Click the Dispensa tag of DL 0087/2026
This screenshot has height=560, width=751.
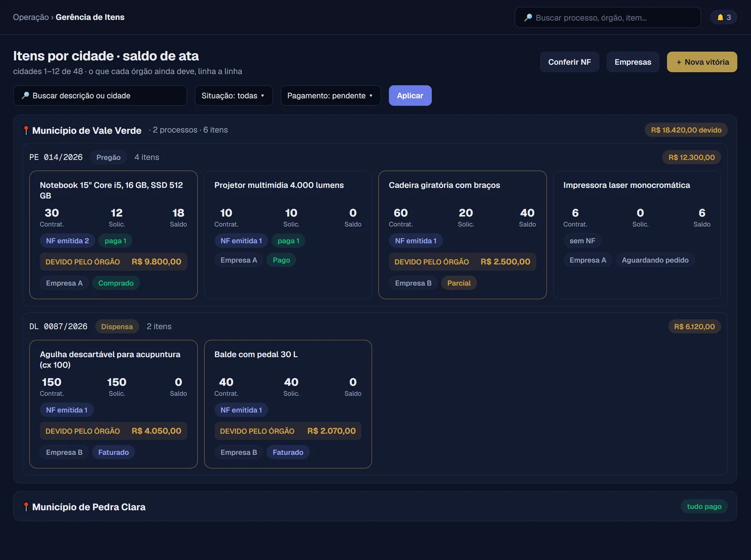117,327
